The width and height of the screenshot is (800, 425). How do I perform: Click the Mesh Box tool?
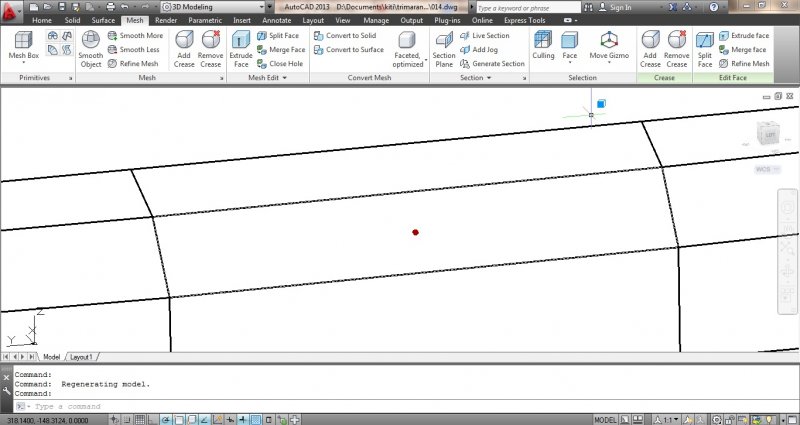[x=23, y=45]
